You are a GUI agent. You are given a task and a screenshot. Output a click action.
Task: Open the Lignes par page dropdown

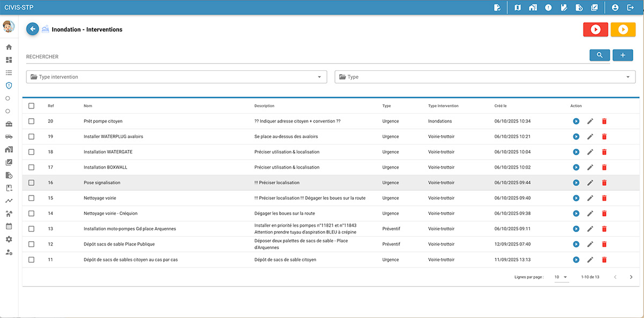tap(561, 277)
